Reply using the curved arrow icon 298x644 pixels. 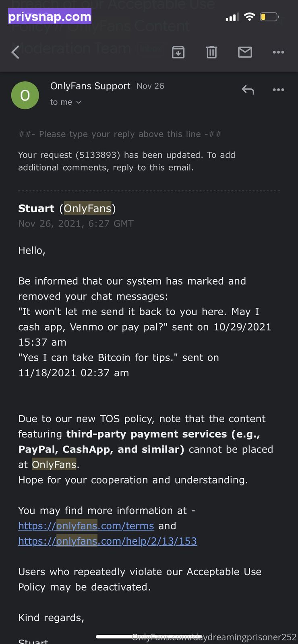pos(248,90)
